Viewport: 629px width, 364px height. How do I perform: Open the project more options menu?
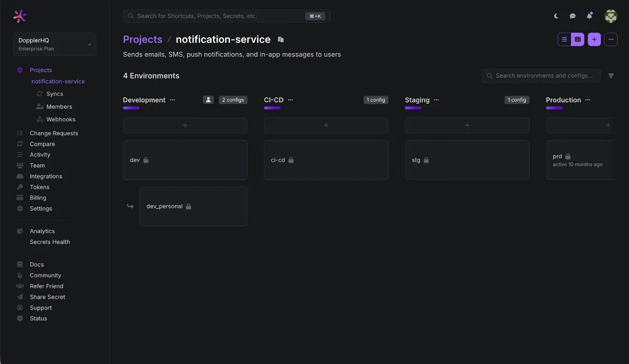point(611,39)
